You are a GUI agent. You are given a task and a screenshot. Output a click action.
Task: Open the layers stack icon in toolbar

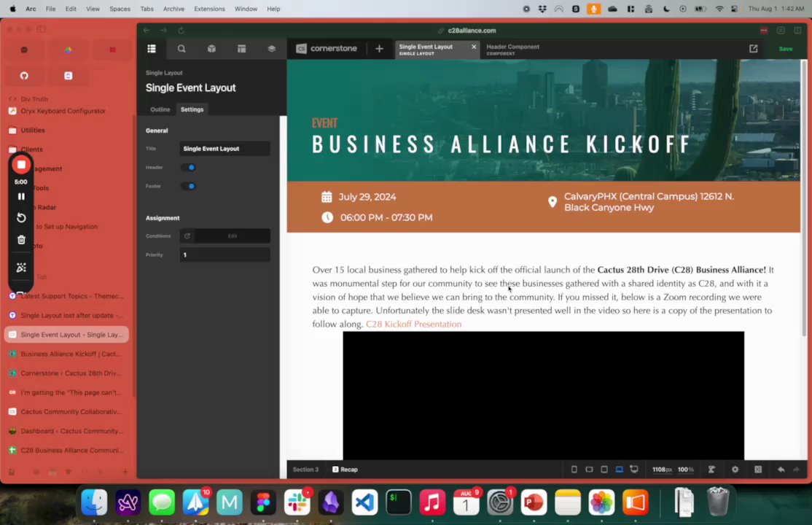pos(271,49)
